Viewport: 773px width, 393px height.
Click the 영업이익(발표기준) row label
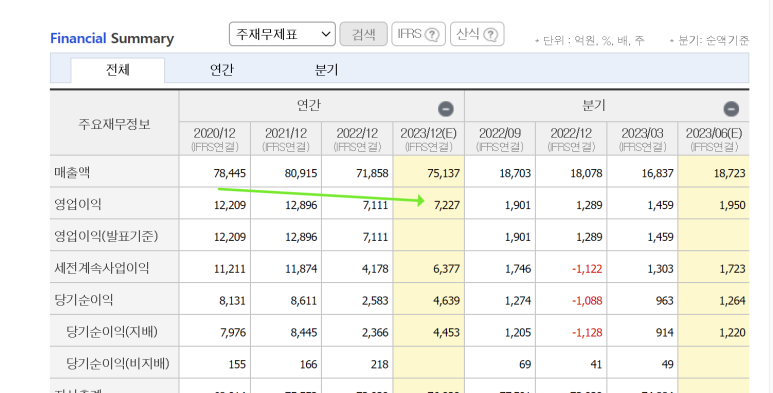pyautogui.click(x=106, y=236)
